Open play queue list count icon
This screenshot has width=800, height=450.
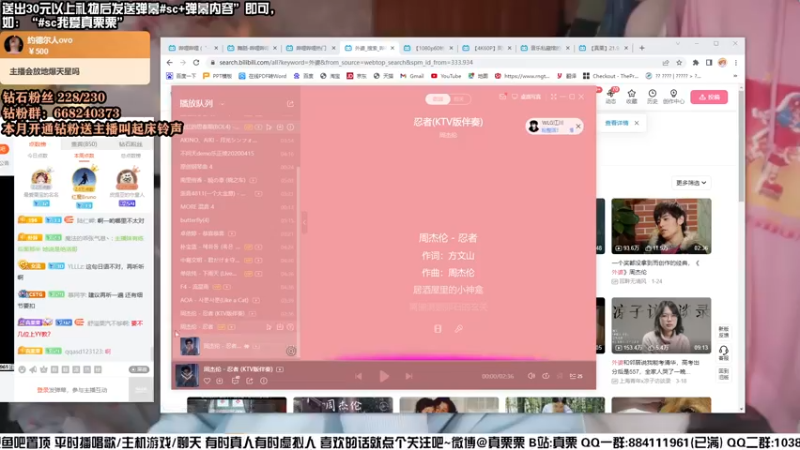click(x=576, y=376)
